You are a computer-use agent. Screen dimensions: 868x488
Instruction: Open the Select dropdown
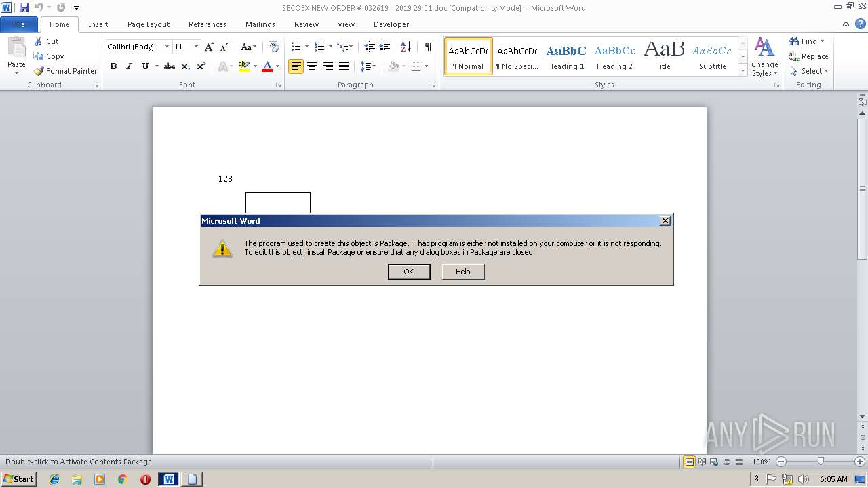pos(809,71)
